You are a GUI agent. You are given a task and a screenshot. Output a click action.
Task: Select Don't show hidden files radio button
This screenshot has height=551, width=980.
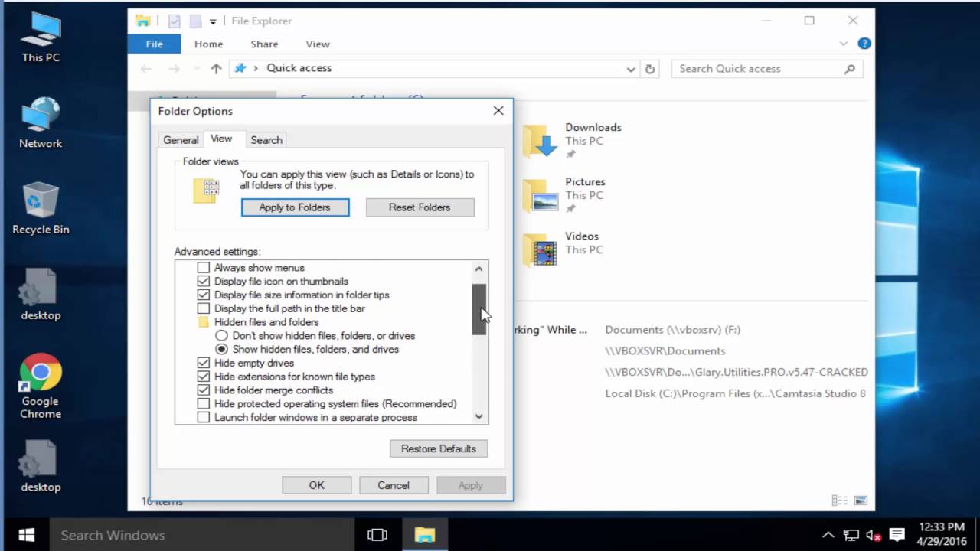(x=221, y=336)
